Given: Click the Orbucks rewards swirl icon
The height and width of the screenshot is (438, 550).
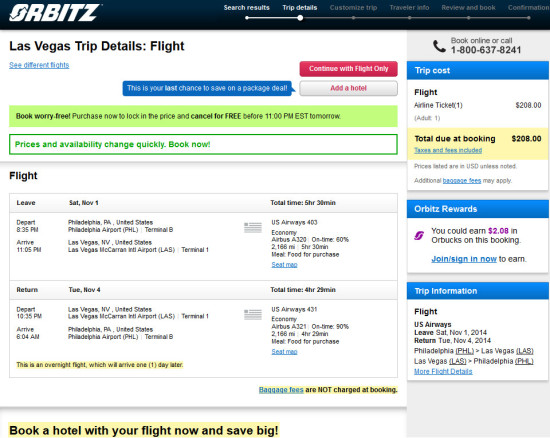Looking at the screenshot, I should coord(419,236).
